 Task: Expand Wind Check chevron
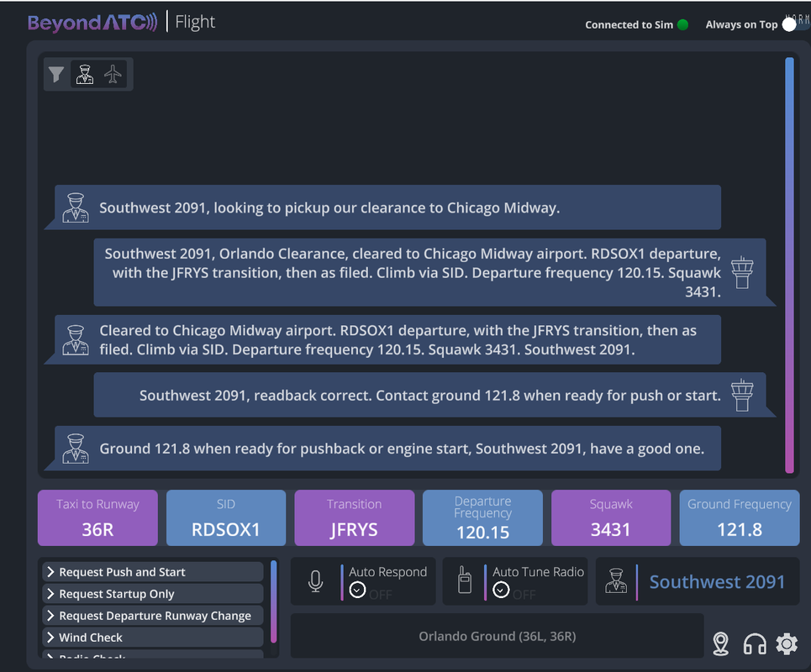pyautogui.click(x=50, y=637)
